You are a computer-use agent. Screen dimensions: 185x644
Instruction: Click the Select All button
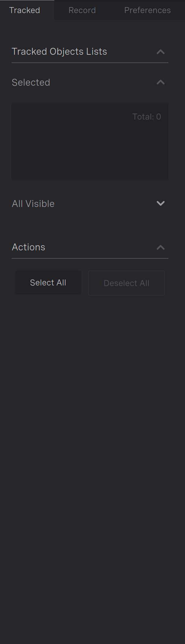click(48, 282)
